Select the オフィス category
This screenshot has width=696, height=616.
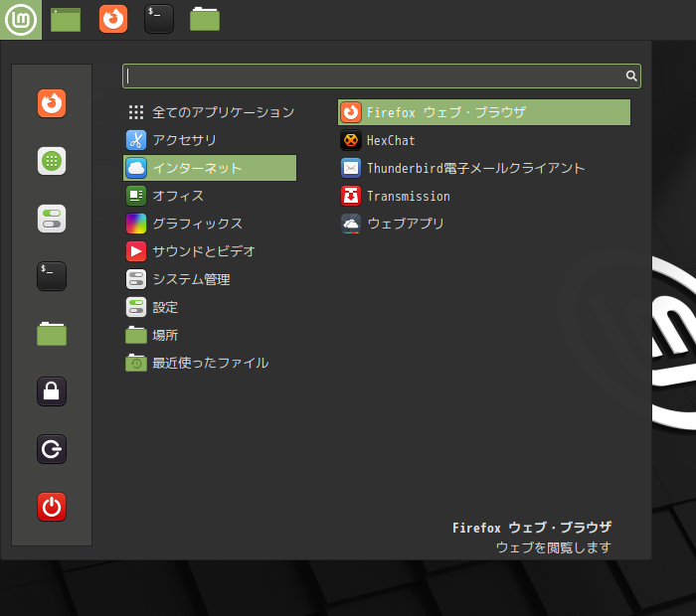210,196
